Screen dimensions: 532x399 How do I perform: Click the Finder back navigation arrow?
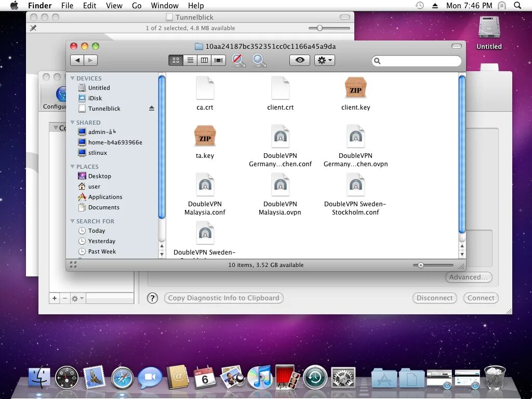click(x=77, y=60)
